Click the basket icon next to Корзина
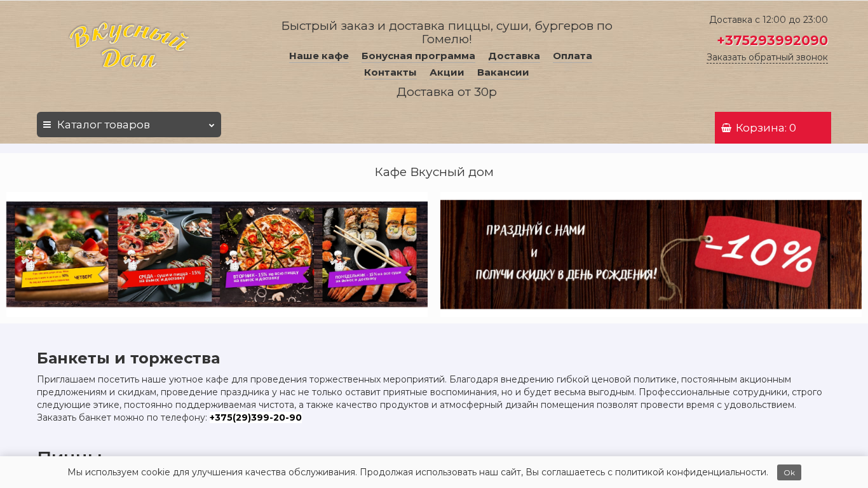The width and height of the screenshot is (868, 488). tap(726, 128)
